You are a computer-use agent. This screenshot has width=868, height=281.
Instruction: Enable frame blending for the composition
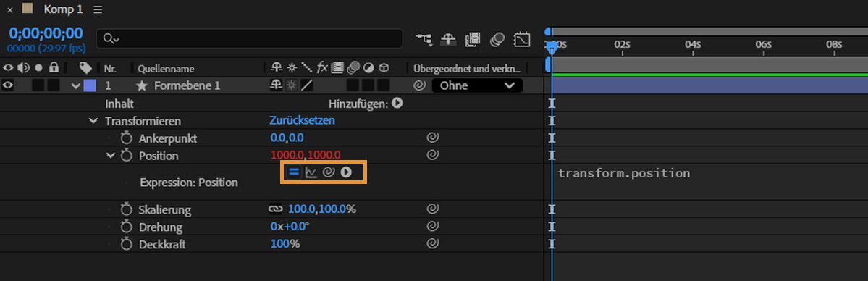(472, 39)
